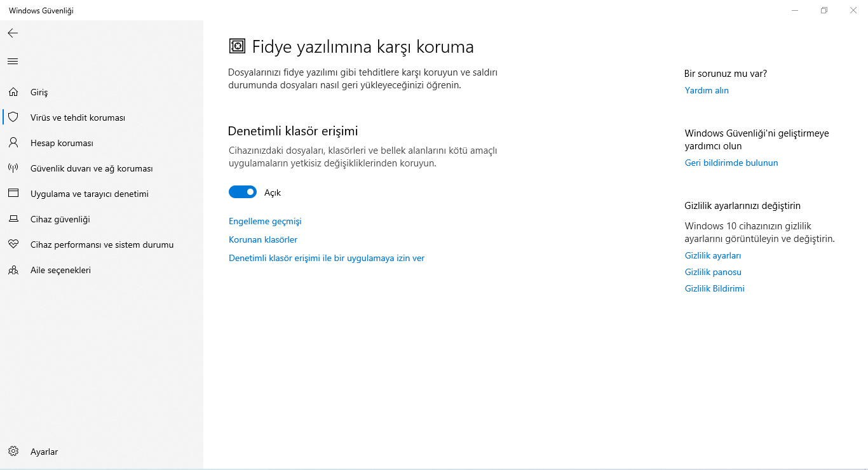Viewport: 868px width, 470px height.
Task: Click the family options people icon
Action: (x=13, y=270)
